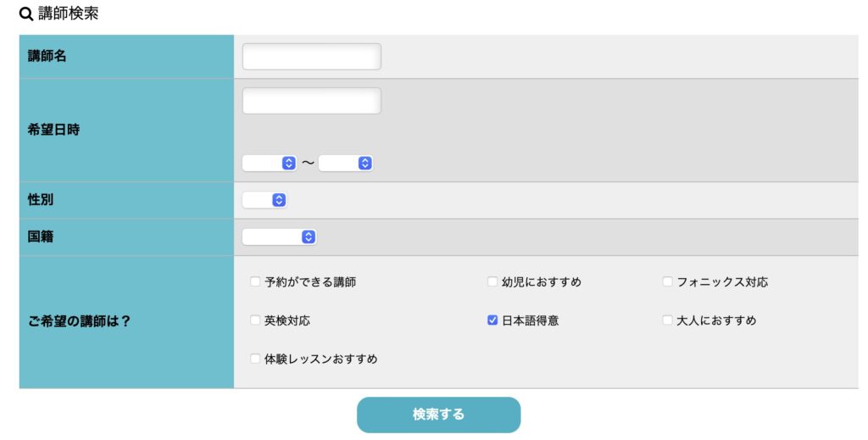The width and height of the screenshot is (868, 440).
Task: Check the 体験レッスンおすすめ checkbox
Action: click(255, 359)
